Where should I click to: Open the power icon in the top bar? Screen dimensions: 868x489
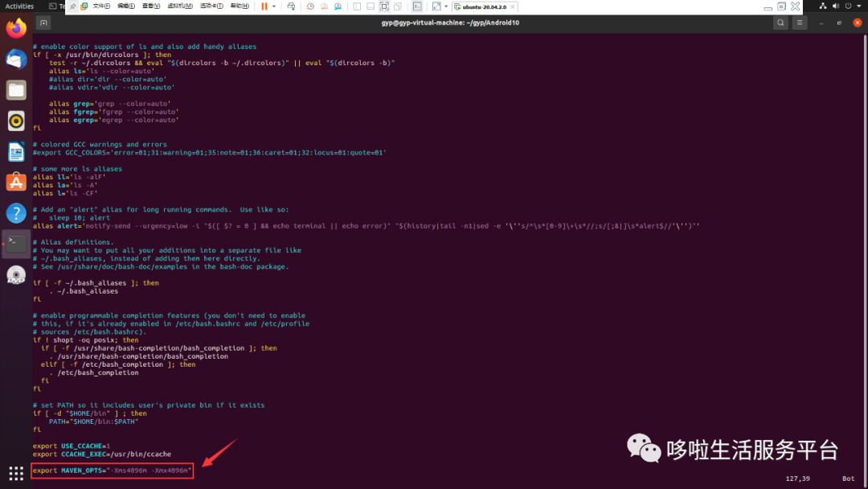(848, 6)
